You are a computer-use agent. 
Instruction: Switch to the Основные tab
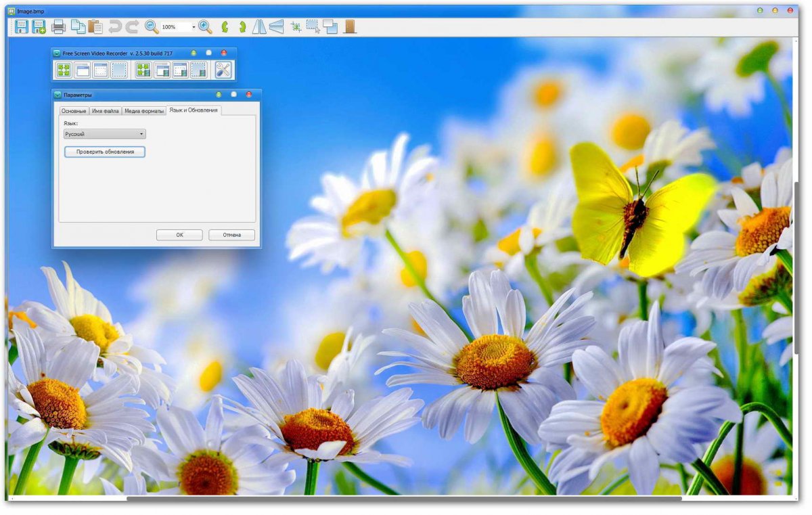pos(74,110)
